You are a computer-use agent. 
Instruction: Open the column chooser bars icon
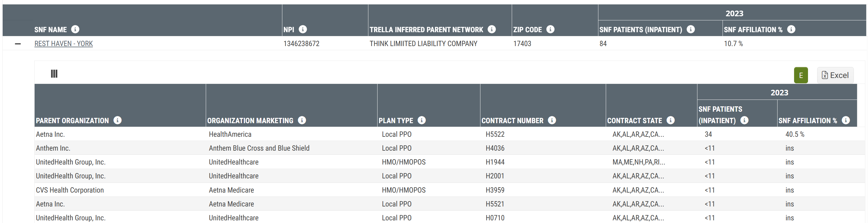tap(54, 74)
